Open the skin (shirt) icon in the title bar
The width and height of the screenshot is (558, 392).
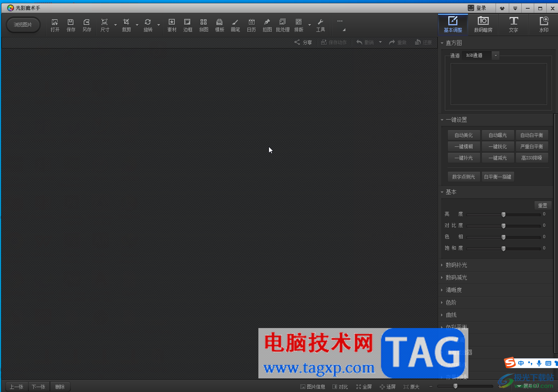tap(502, 8)
